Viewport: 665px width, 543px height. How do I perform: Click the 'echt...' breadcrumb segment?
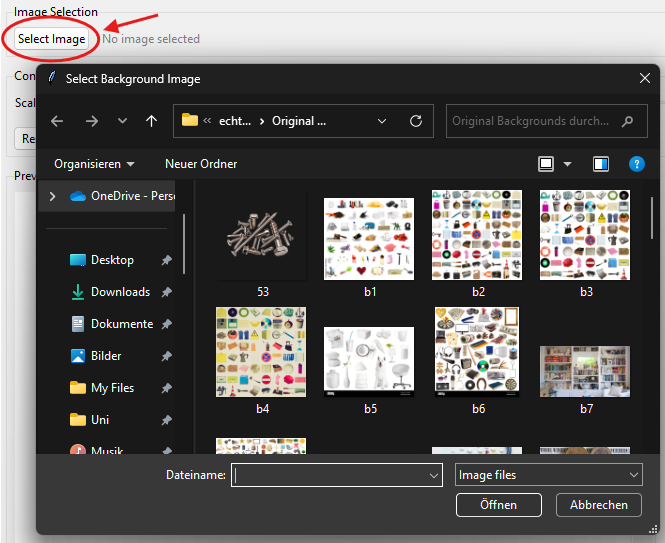click(235, 121)
